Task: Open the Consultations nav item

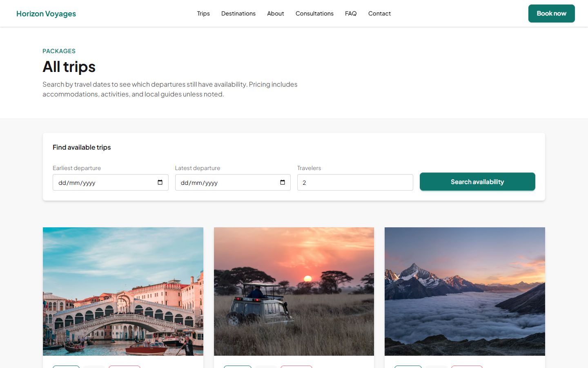Action: [314, 13]
